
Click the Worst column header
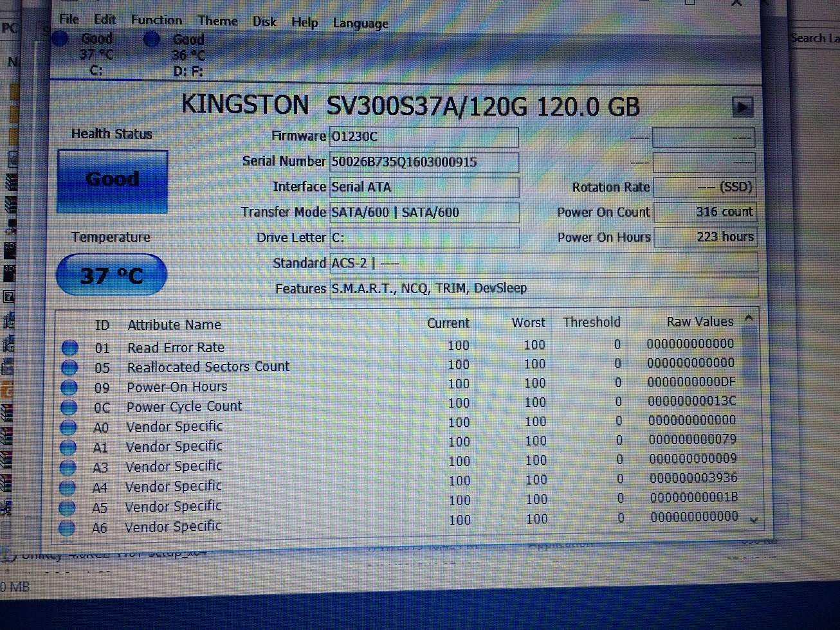coord(528,323)
